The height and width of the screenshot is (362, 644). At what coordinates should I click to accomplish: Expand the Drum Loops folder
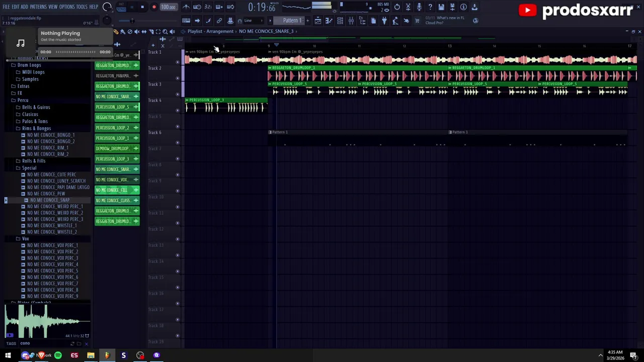(29, 65)
